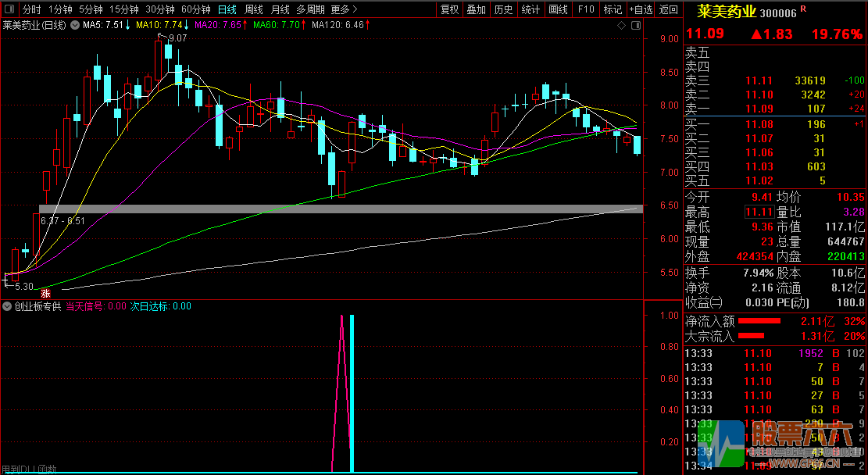
Task: Expand the 创业板专供 indicator dropdown arrow
Action: point(8,306)
